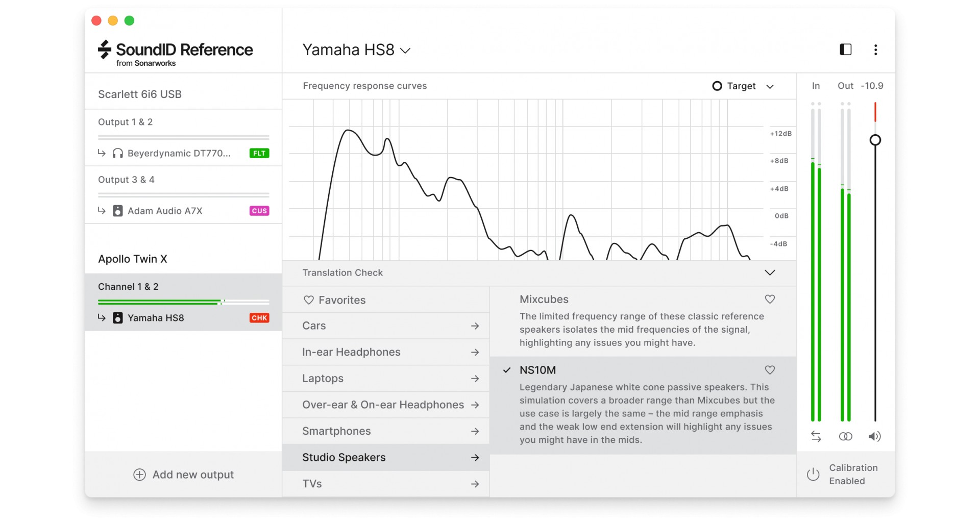The height and width of the screenshot is (522, 980).
Task: Click the FLT badge on Beyerdynamic row
Action: tap(259, 153)
